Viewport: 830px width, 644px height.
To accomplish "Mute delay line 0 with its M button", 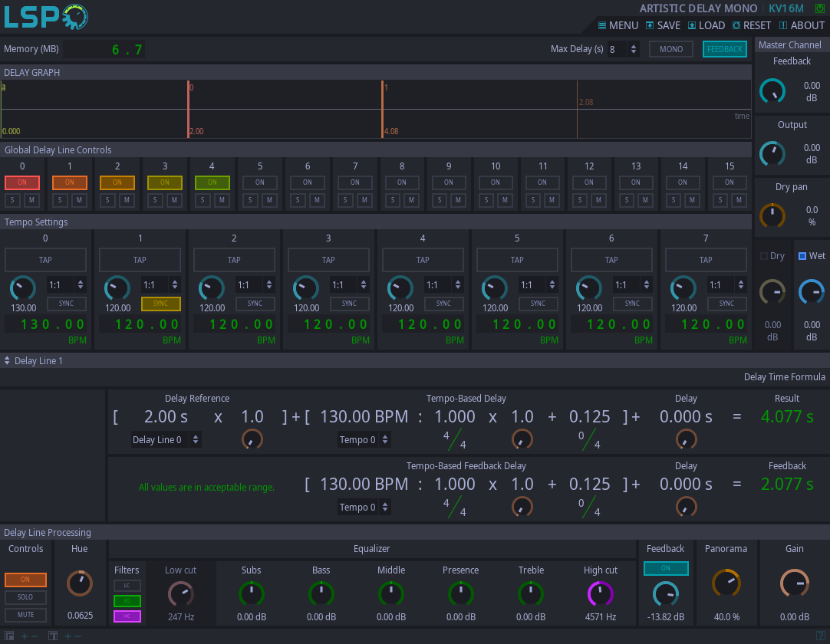I will pos(31,200).
